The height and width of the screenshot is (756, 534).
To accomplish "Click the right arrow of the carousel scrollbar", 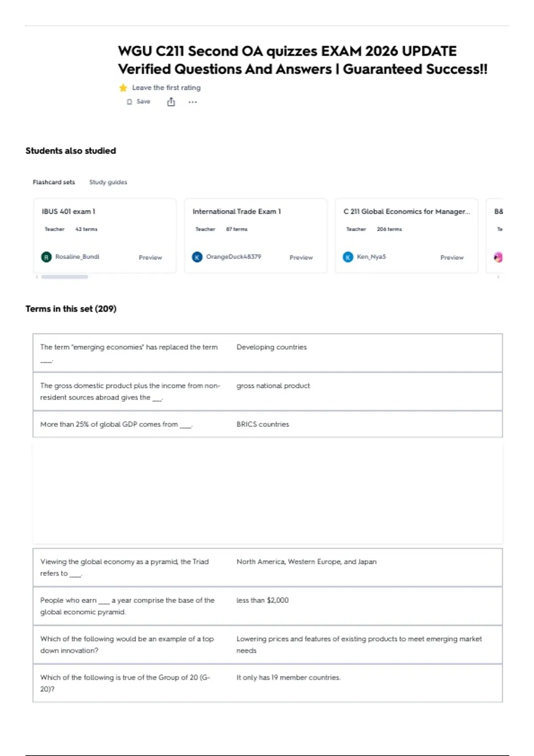I will pos(498,277).
